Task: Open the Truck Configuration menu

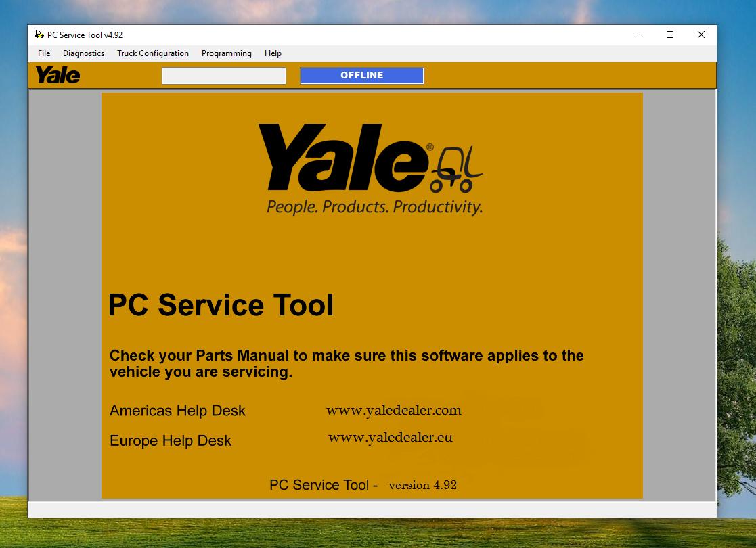Action: click(x=153, y=53)
